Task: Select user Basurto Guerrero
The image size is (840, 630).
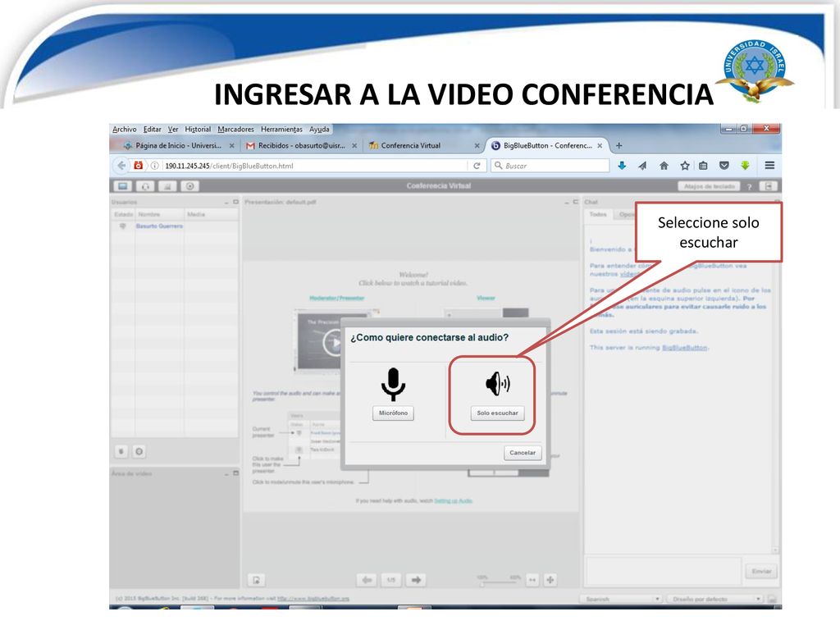Action: pyautogui.click(x=159, y=226)
